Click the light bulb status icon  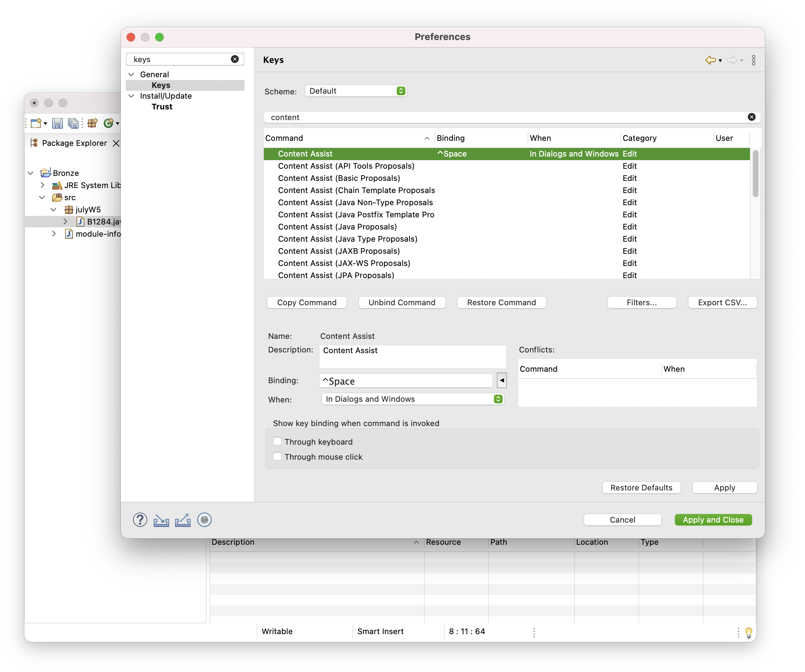pyautogui.click(x=748, y=632)
